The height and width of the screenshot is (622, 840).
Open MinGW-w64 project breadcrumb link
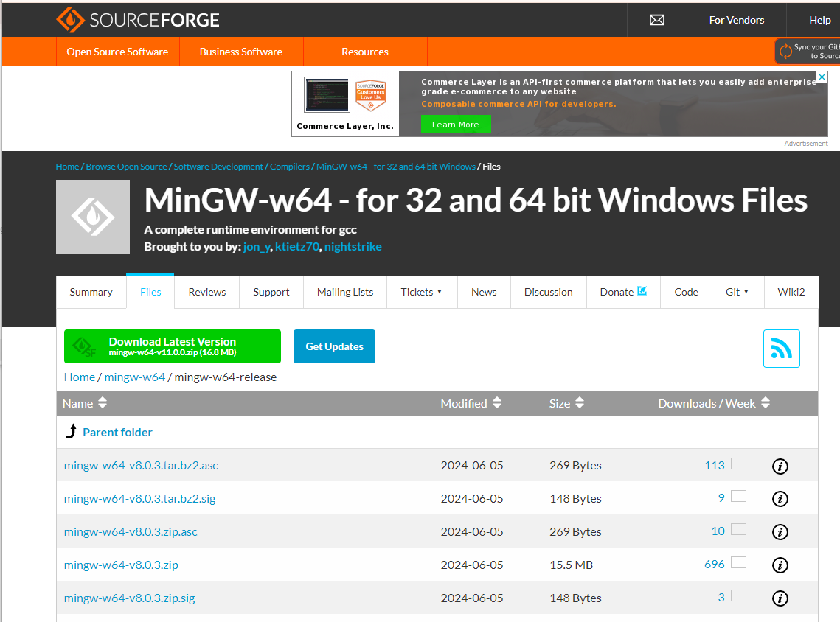pyautogui.click(x=396, y=167)
